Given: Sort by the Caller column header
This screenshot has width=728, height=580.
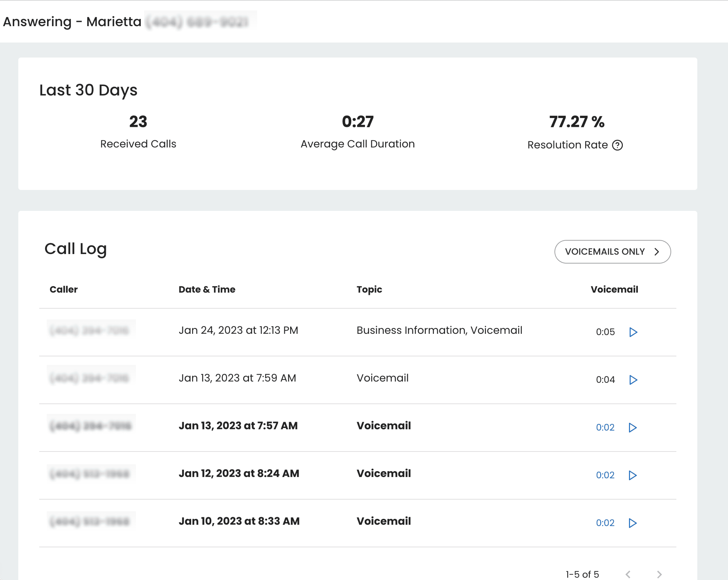Looking at the screenshot, I should click(x=64, y=289).
